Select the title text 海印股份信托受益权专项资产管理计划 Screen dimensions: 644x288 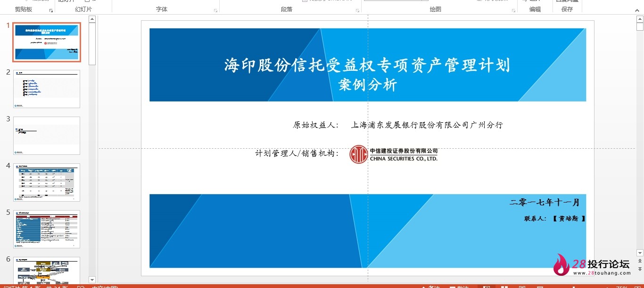[x=367, y=65]
